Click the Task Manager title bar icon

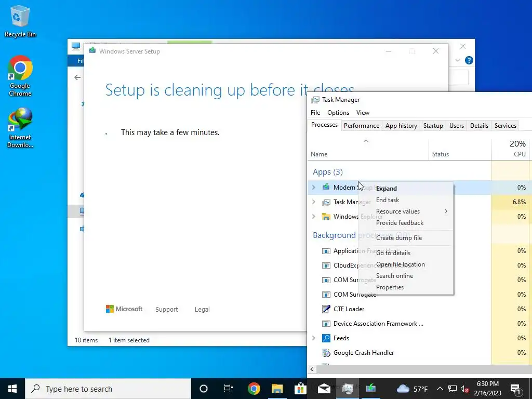pyautogui.click(x=315, y=100)
